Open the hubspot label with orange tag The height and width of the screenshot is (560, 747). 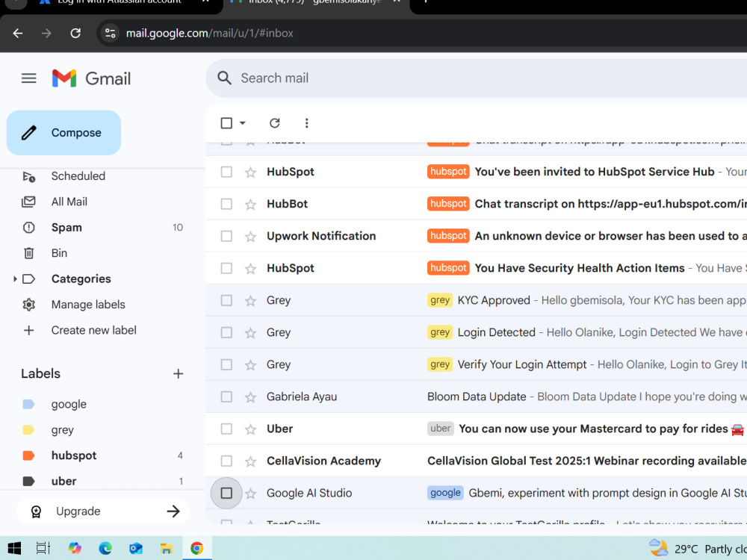pos(74,455)
